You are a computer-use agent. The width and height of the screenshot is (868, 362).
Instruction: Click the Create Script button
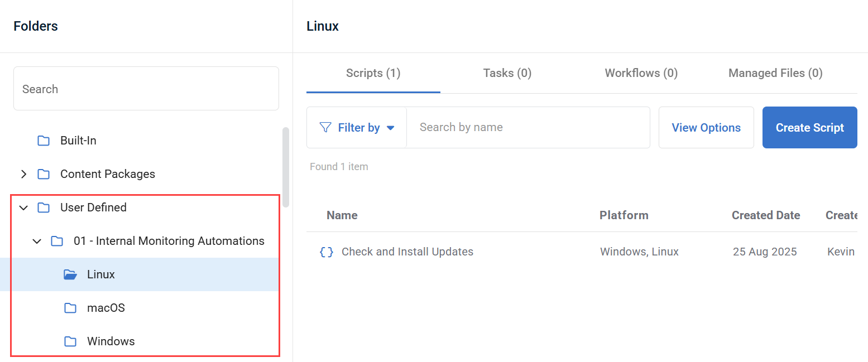[810, 128]
